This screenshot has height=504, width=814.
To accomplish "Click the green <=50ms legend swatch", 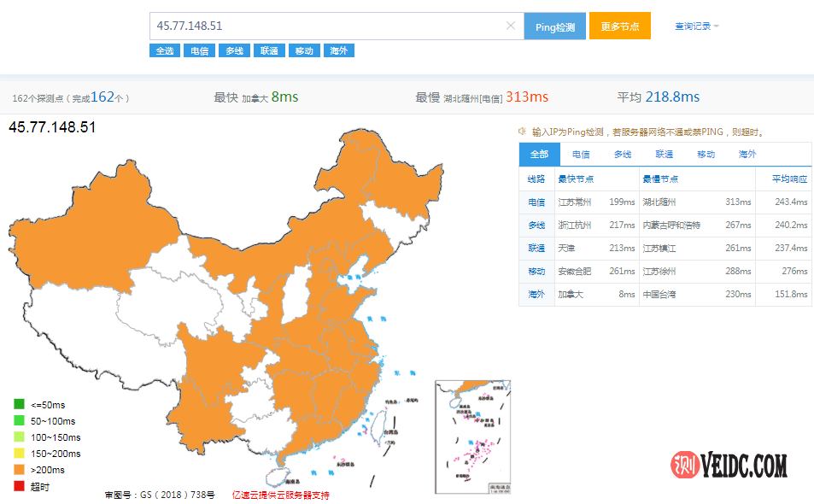I will click(x=19, y=404).
